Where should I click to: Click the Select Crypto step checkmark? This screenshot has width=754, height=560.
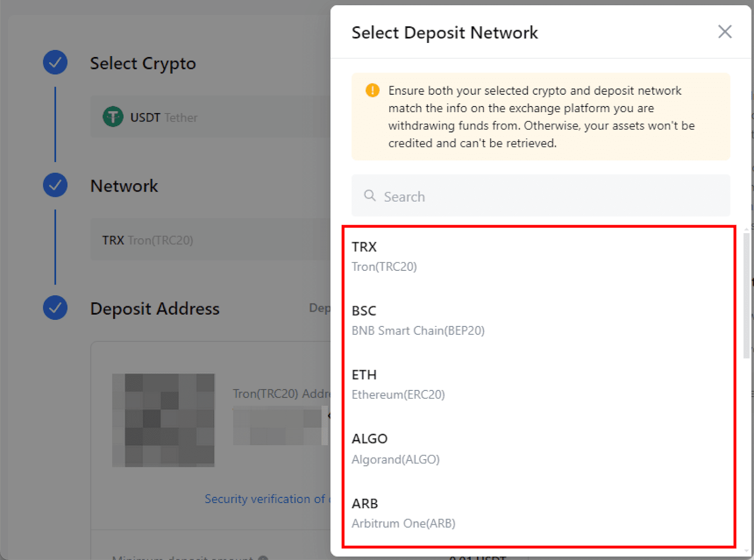(x=55, y=63)
